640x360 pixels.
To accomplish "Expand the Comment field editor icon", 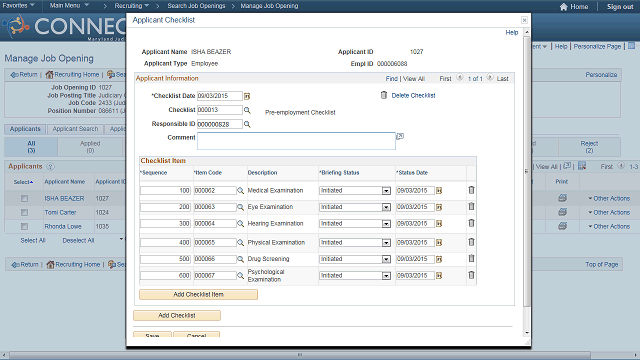I will click(400, 136).
